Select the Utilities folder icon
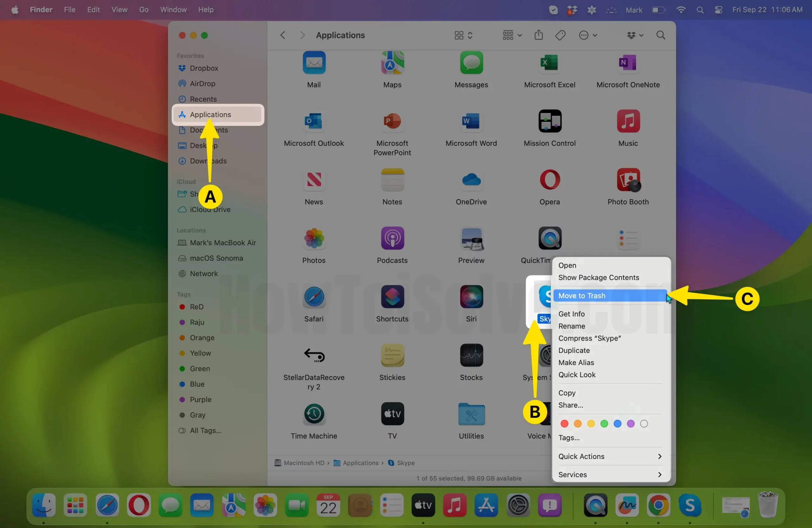 (471, 414)
